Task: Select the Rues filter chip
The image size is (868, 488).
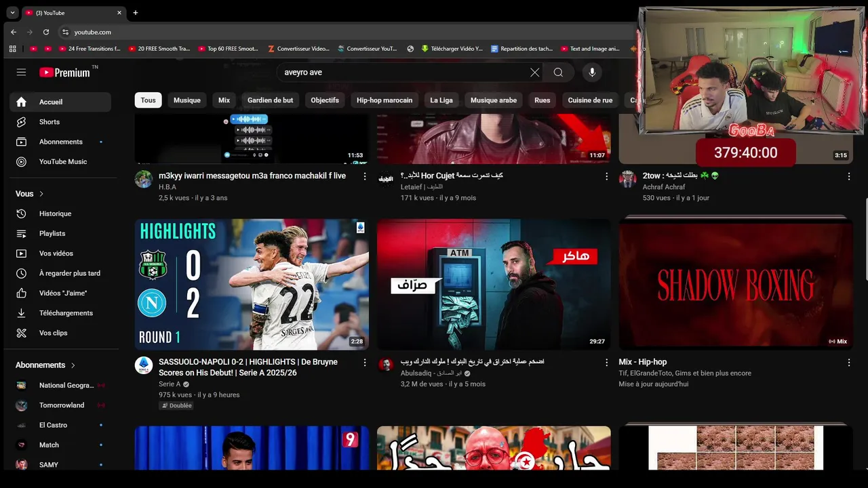Action: (542, 100)
